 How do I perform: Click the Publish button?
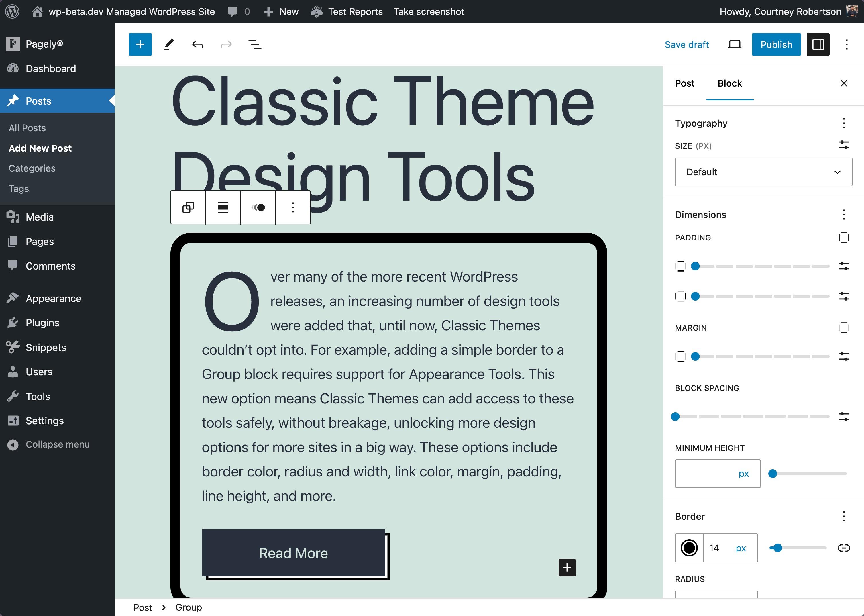pos(776,44)
